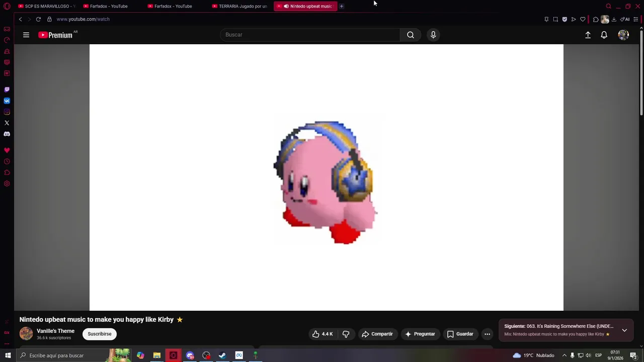Open X (Twitter) from the sidebar
644x362 pixels.
pyautogui.click(x=7, y=123)
